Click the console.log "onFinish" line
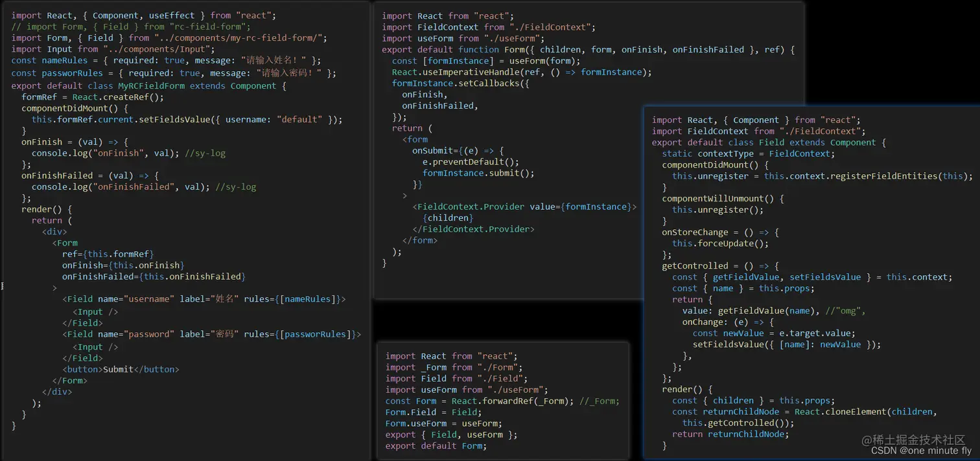 (128, 153)
